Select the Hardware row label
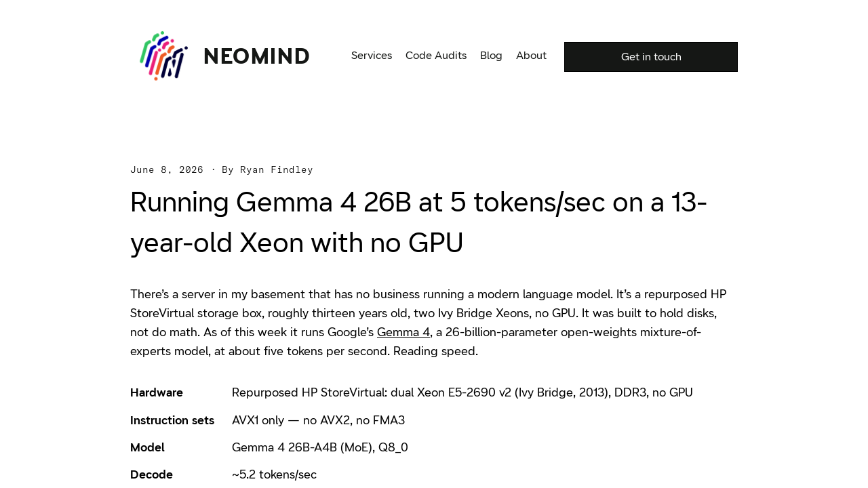Image resolution: width=868 pixels, height=488 pixels. (157, 392)
